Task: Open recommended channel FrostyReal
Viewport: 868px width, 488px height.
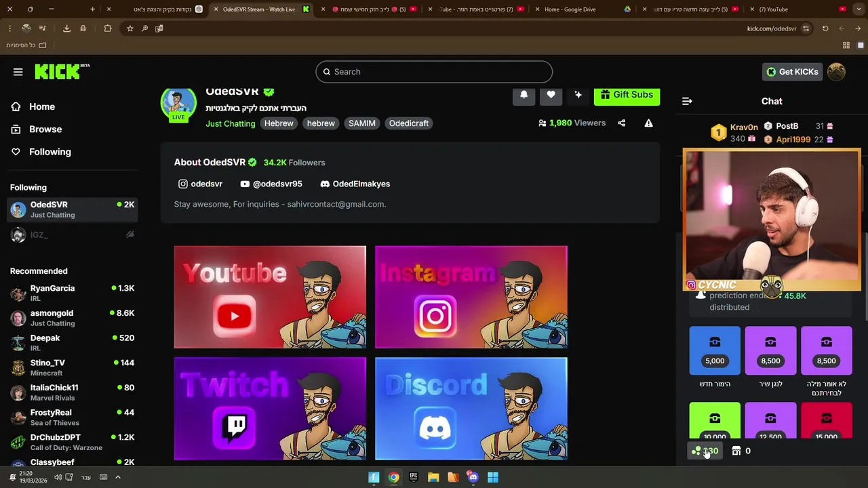Action: tap(73, 417)
